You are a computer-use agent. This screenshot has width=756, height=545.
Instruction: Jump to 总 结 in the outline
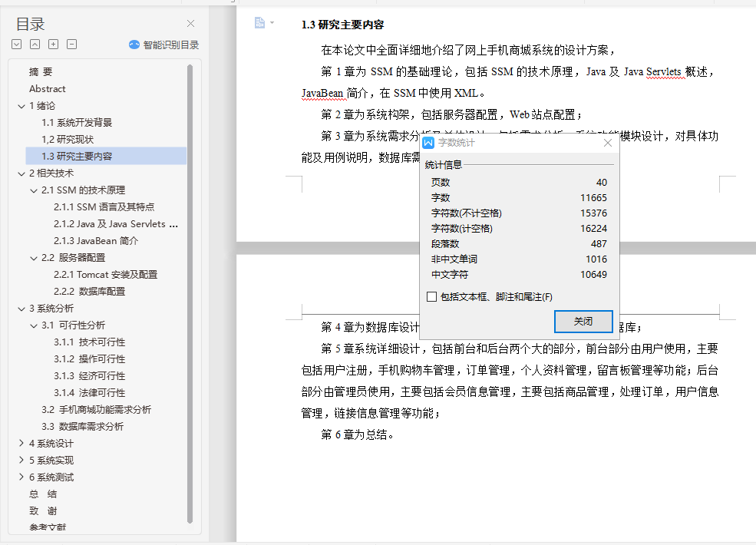pyautogui.click(x=43, y=494)
